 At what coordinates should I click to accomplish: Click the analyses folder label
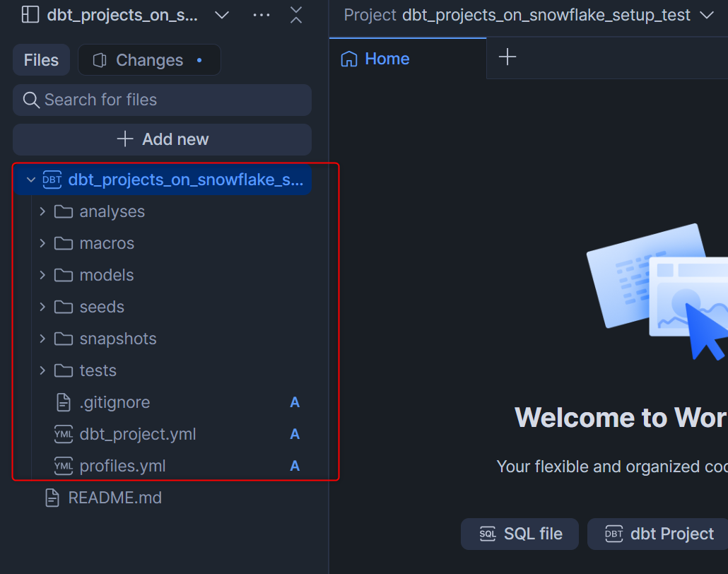[x=112, y=212]
